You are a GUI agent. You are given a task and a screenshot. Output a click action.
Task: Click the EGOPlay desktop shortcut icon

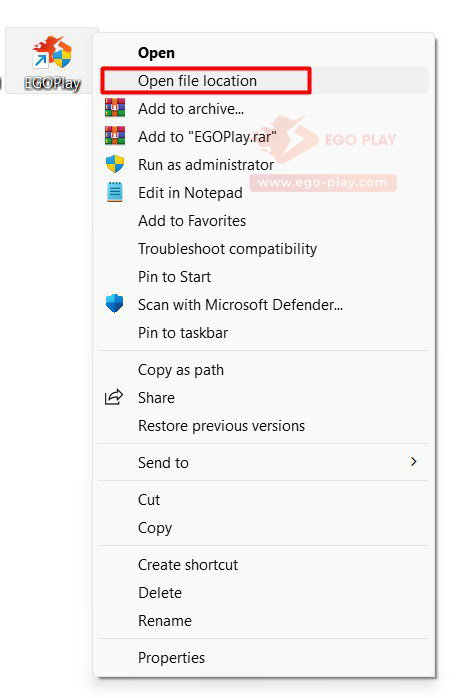52,53
